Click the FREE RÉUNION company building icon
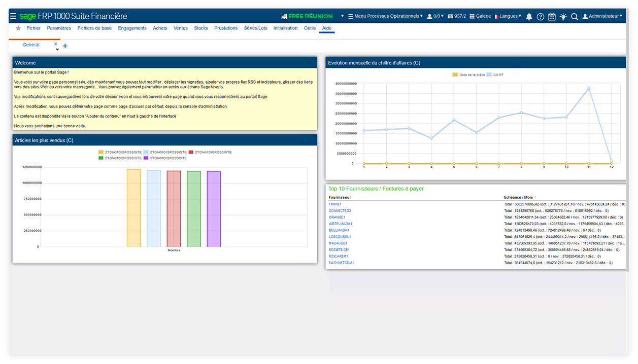The height and width of the screenshot is (364, 638). (284, 16)
